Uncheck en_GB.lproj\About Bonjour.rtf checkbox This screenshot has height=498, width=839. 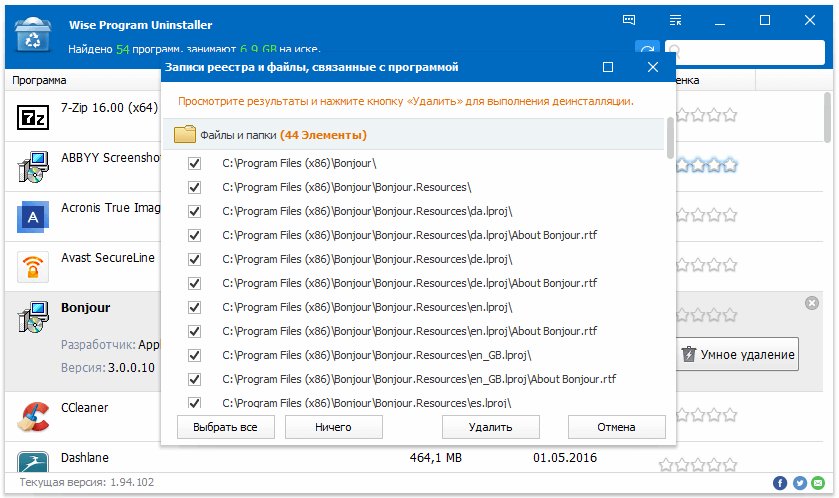coord(194,379)
